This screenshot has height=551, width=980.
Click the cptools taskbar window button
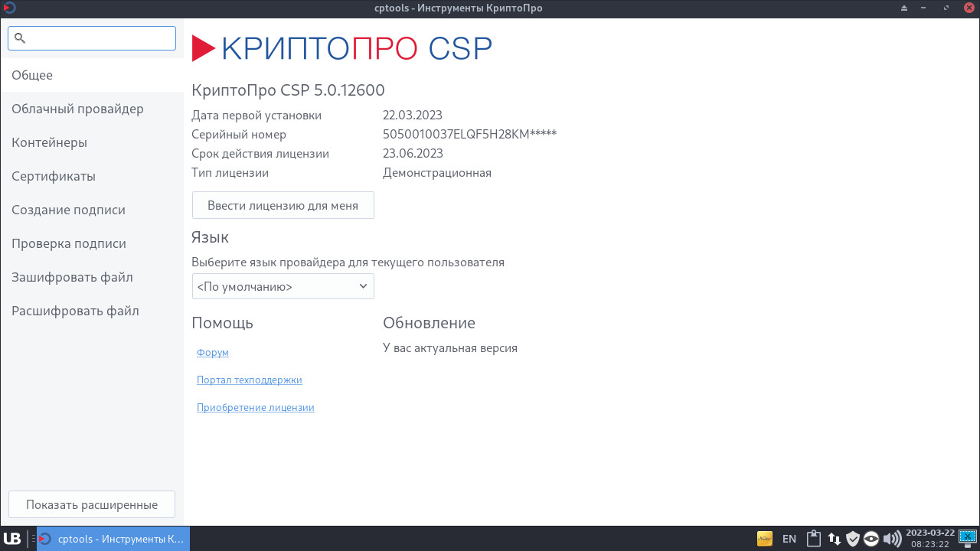click(113, 539)
